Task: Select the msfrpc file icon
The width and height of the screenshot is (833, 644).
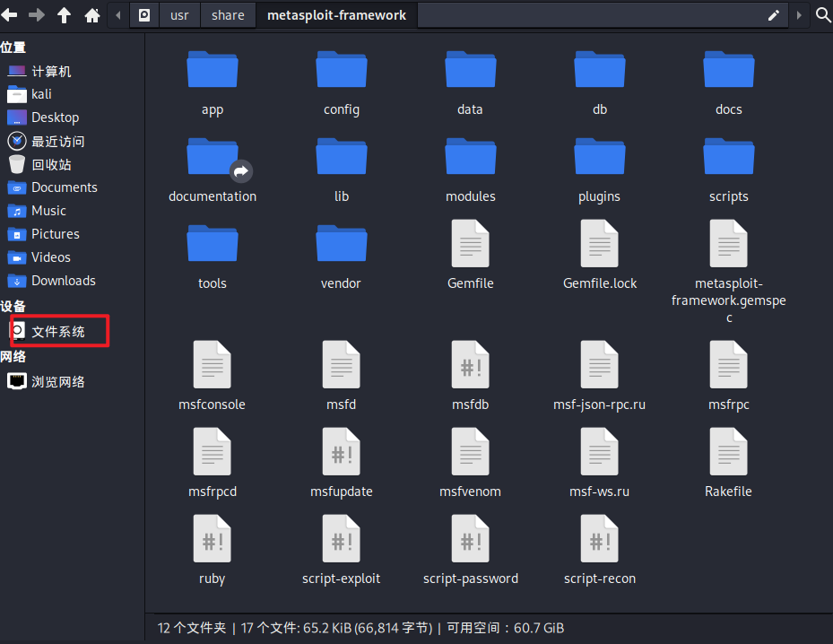Action: pos(729,364)
